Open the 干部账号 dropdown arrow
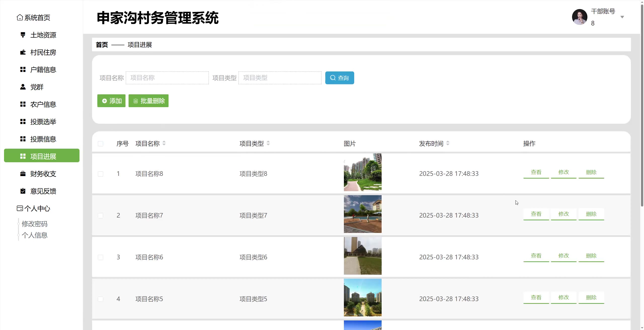644x330 pixels. [622, 17]
